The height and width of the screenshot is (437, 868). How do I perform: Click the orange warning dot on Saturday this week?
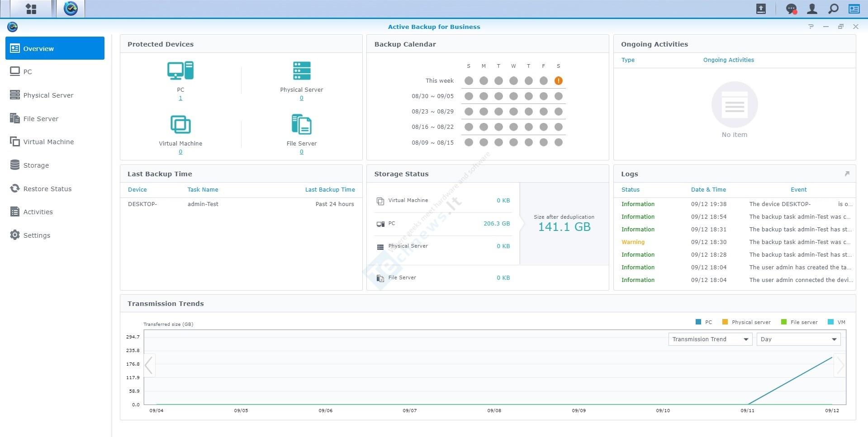tap(559, 81)
